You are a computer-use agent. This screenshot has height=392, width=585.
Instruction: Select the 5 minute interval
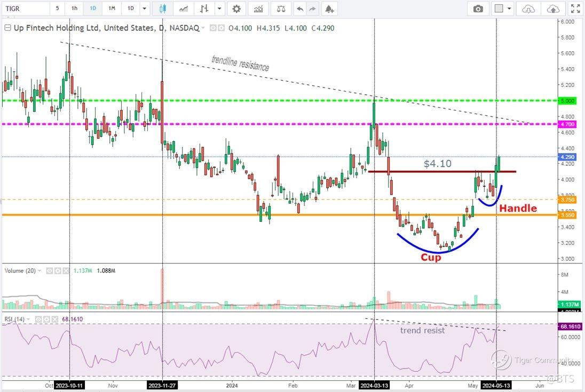[57, 8]
